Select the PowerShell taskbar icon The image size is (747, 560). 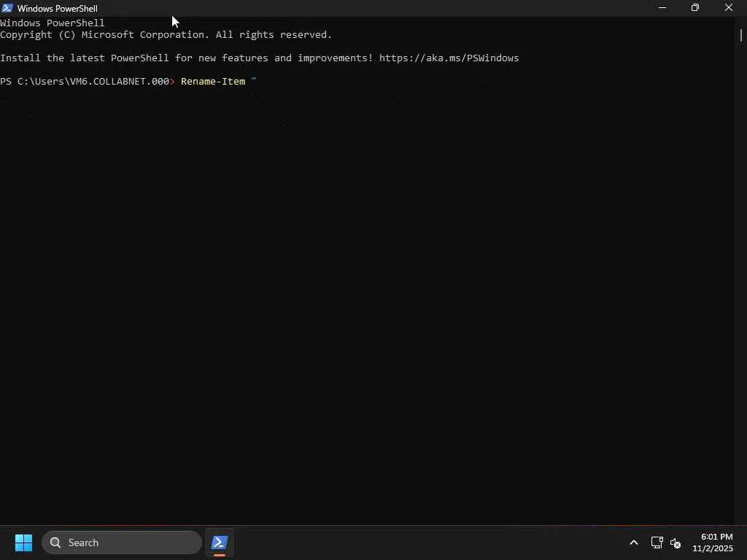tap(220, 542)
